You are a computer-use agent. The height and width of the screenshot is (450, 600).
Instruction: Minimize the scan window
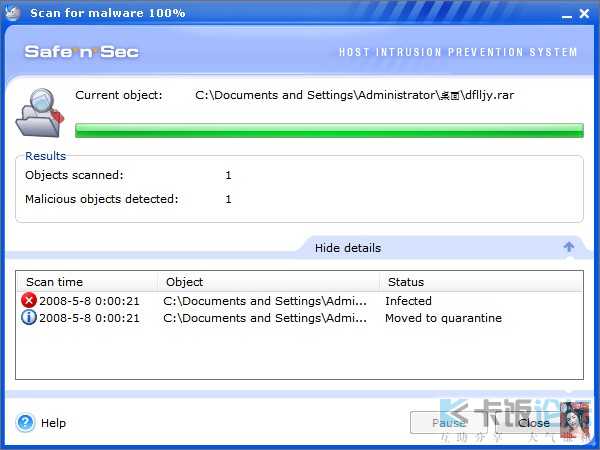pos(561,13)
